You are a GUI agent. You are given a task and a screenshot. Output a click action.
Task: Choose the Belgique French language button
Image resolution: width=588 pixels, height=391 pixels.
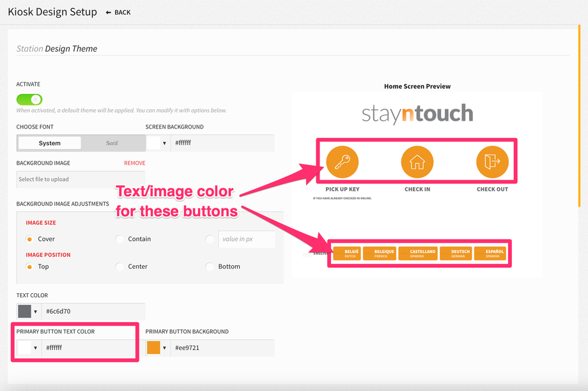pyautogui.click(x=380, y=254)
